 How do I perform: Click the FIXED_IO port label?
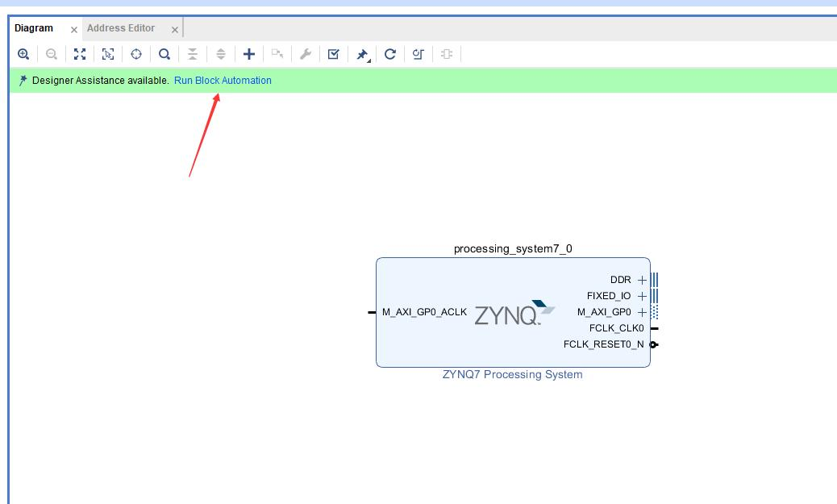609,296
